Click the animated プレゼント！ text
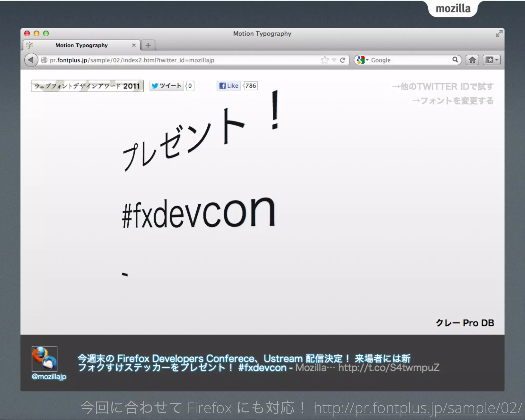 click(x=201, y=131)
